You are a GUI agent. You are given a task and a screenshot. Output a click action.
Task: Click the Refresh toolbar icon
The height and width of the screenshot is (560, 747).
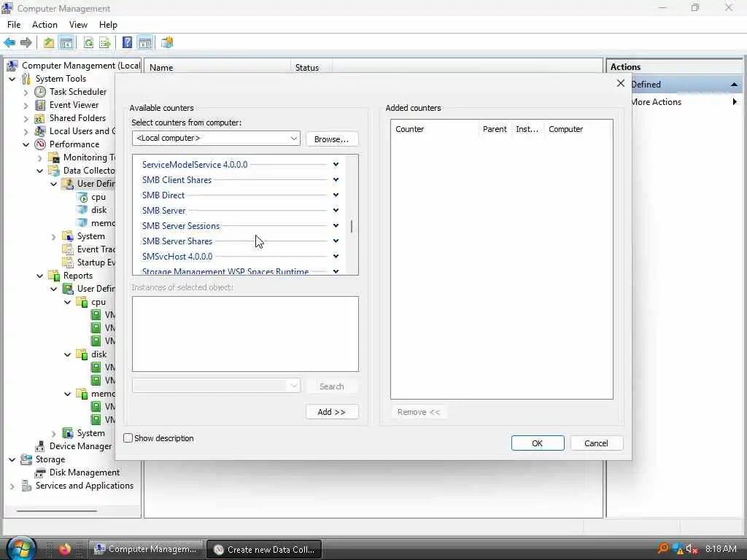(x=88, y=43)
